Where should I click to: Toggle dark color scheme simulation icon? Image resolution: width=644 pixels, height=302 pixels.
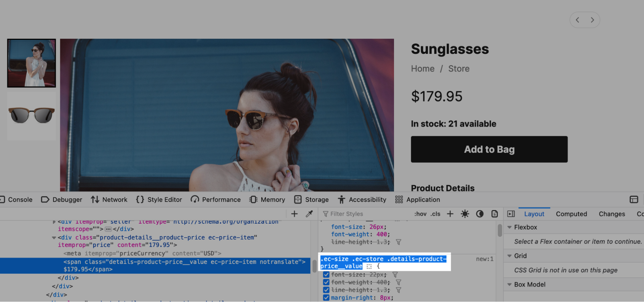pos(480,214)
